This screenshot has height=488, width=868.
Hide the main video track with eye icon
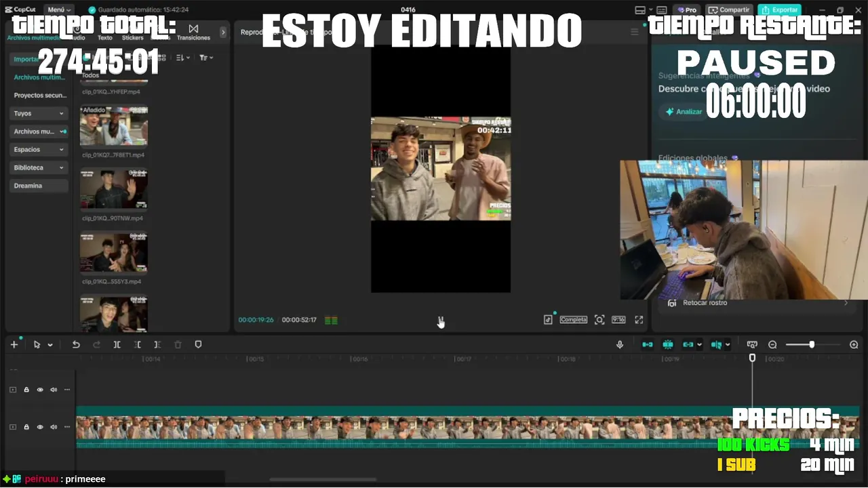coord(40,427)
